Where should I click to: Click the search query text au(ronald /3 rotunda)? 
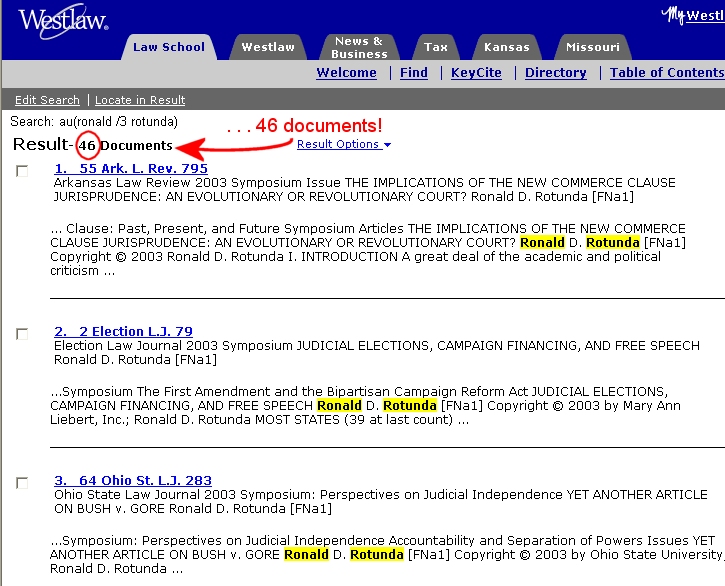pos(118,122)
